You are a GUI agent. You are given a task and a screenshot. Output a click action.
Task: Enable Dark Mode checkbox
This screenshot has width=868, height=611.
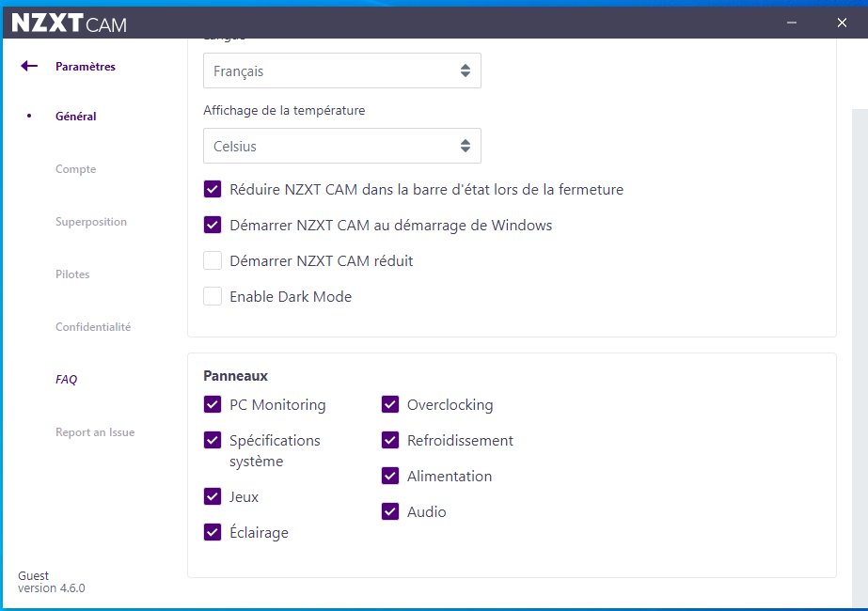tap(213, 297)
